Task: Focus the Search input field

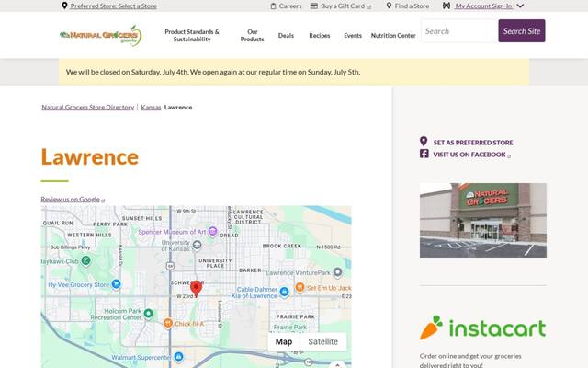Action: click(459, 30)
